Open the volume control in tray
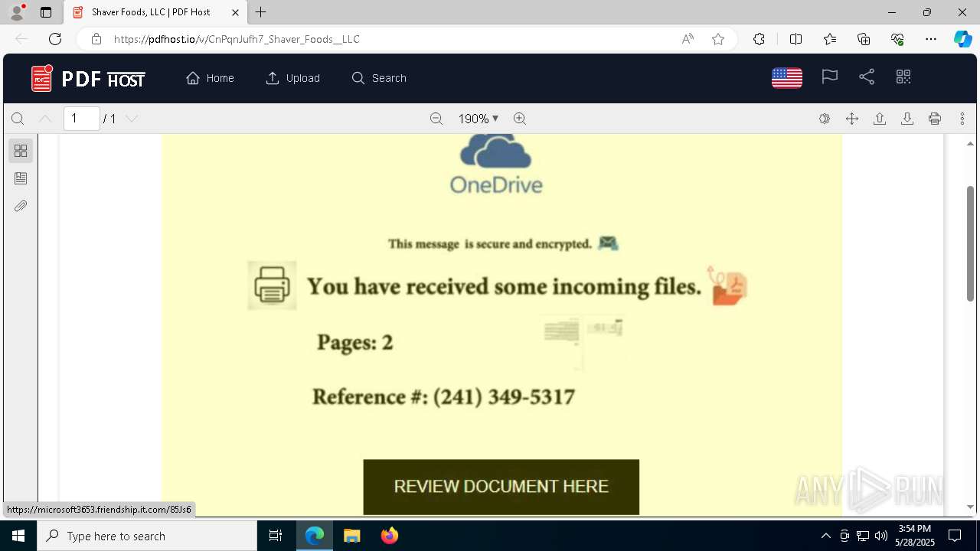The height and width of the screenshot is (551, 980). click(x=880, y=536)
